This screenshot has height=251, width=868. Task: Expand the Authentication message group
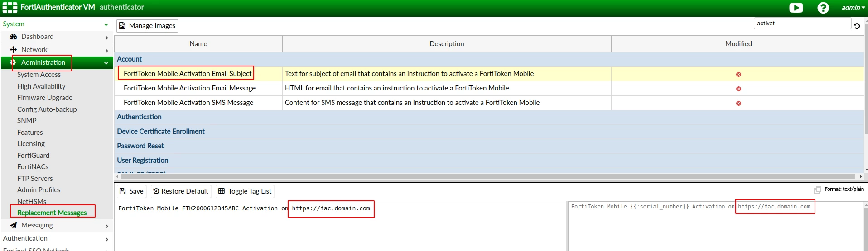pyautogui.click(x=139, y=117)
